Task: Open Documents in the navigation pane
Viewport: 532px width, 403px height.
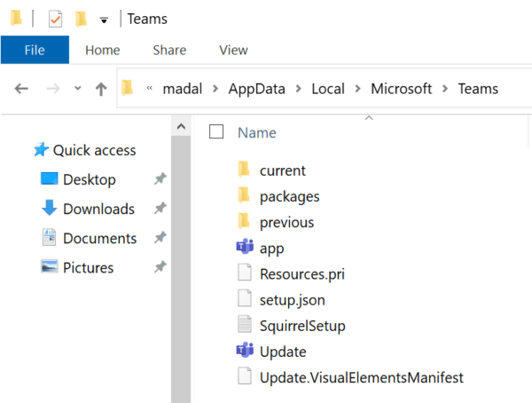Action: point(99,238)
